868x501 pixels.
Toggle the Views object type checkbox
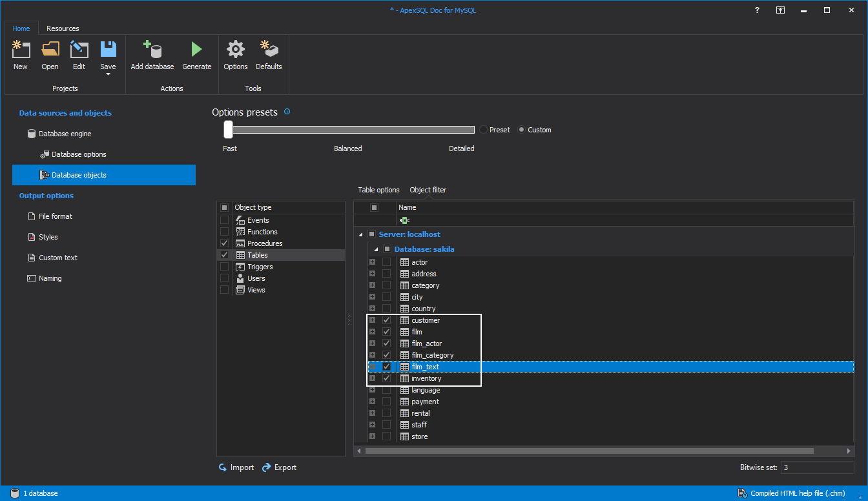pos(224,290)
